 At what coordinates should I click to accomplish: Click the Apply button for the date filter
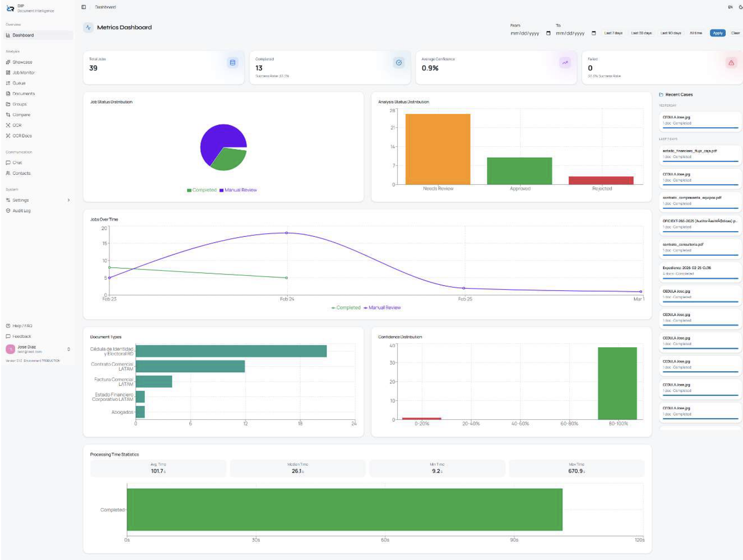click(717, 33)
